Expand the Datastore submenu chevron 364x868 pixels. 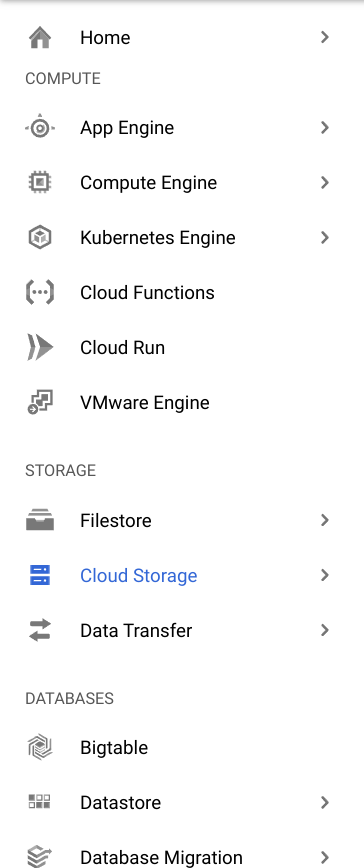coord(325,802)
